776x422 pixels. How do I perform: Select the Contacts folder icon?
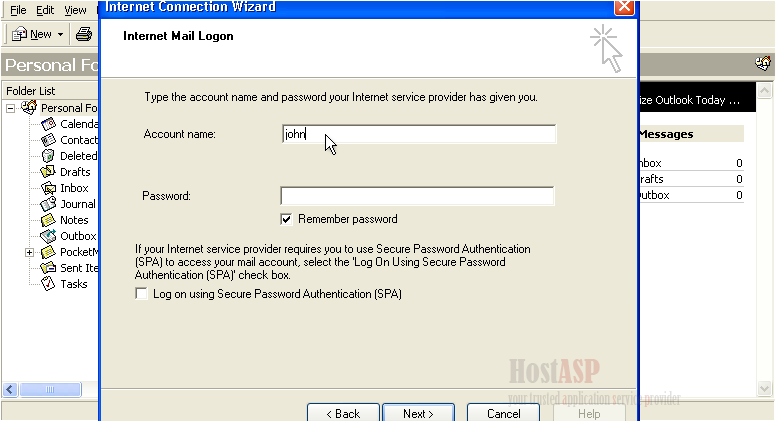[48, 140]
